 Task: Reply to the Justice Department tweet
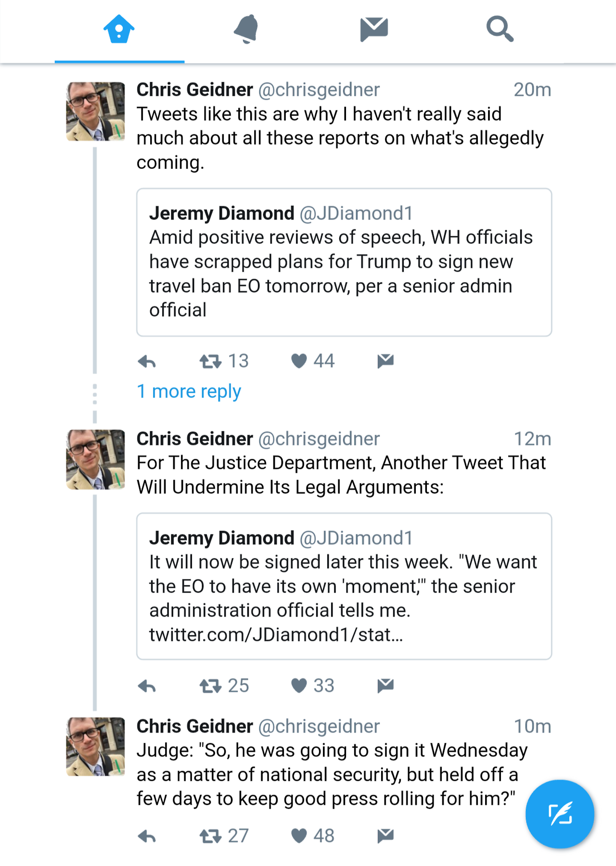click(147, 686)
